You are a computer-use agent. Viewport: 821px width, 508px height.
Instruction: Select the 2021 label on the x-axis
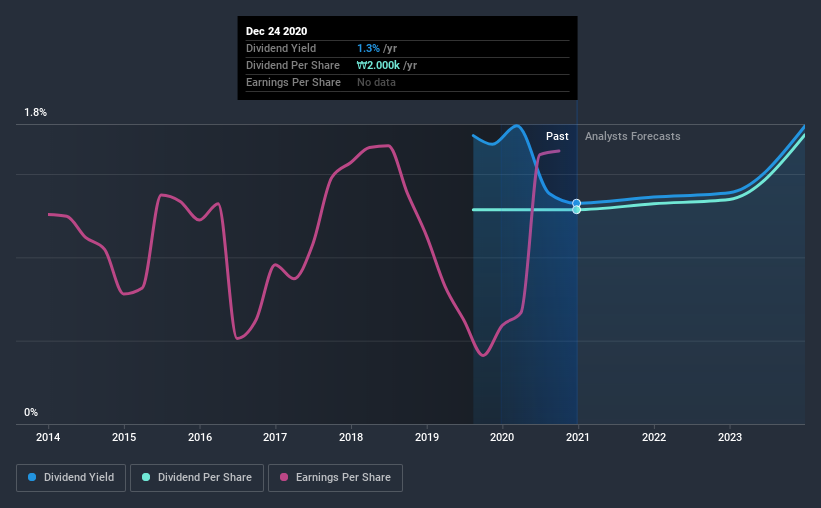tap(578, 437)
